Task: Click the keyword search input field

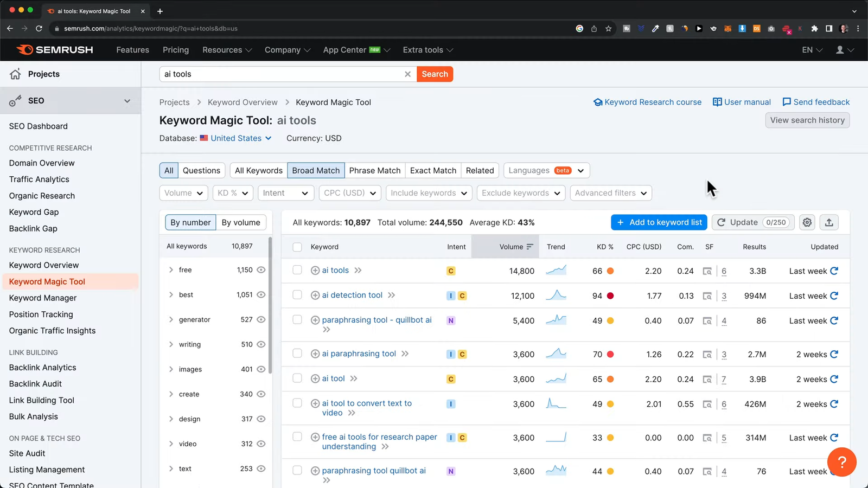Action: click(282, 74)
